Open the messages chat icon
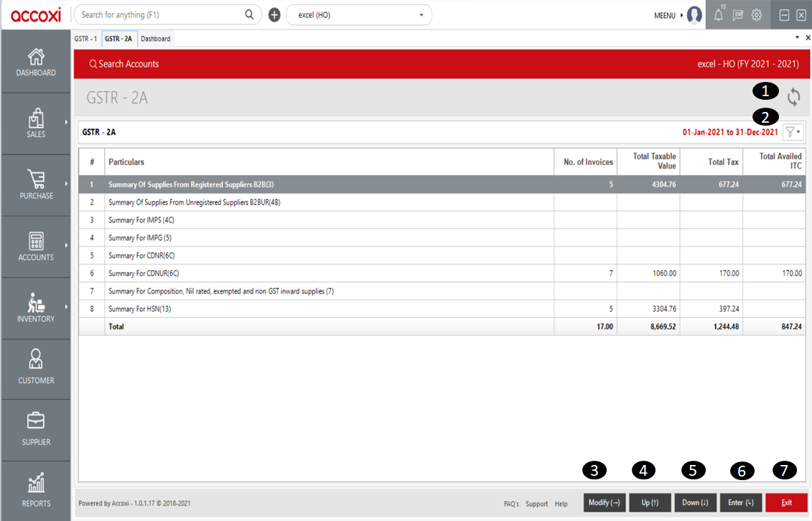 point(738,15)
